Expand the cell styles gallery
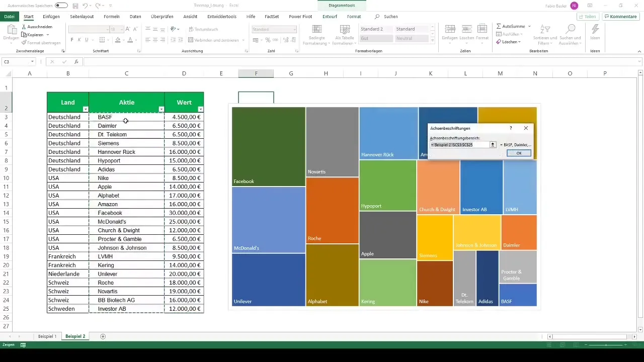 coord(433,40)
